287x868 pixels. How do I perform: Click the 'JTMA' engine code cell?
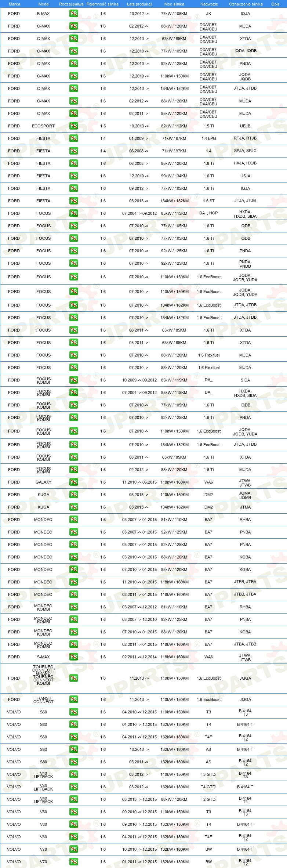(245, 507)
